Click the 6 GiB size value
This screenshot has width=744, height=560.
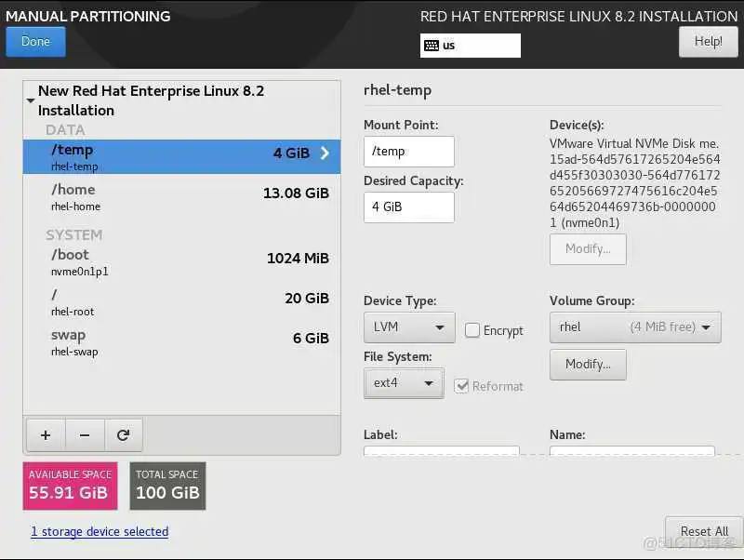pos(311,338)
